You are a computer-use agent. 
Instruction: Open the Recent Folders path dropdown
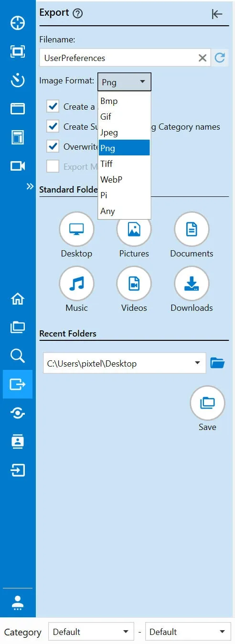pos(124,363)
